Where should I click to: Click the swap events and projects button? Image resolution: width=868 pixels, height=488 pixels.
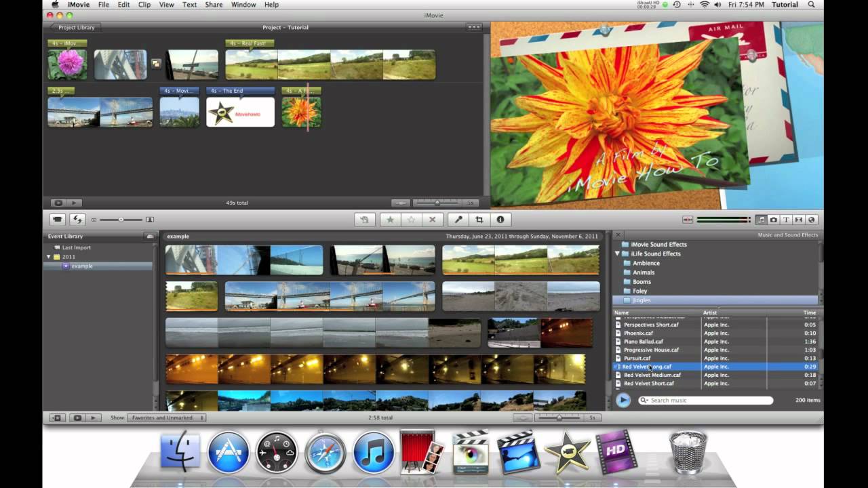point(77,220)
